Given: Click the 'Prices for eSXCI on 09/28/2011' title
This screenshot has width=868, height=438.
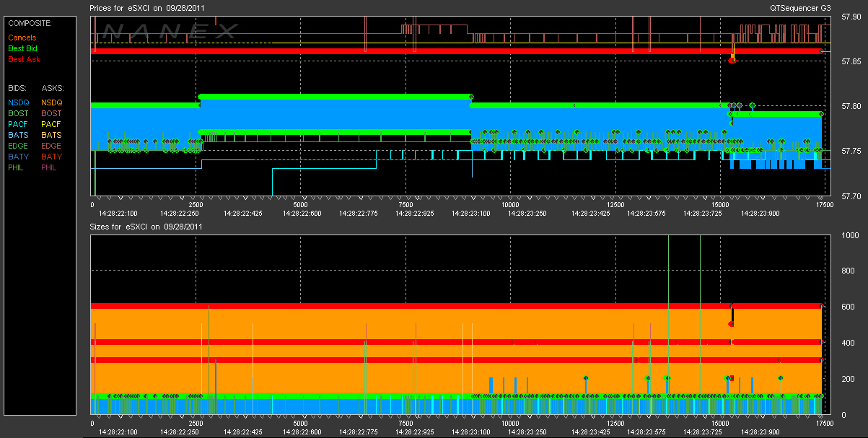Looking at the screenshot, I should pyautogui.click(x=146, y=7).
